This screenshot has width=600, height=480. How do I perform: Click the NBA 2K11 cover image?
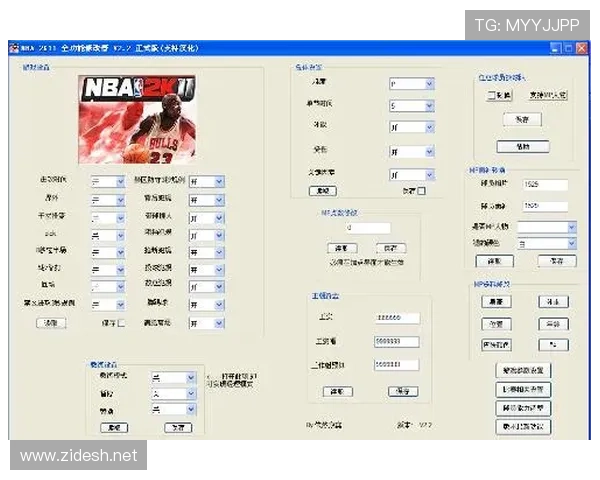click(137, 119)
